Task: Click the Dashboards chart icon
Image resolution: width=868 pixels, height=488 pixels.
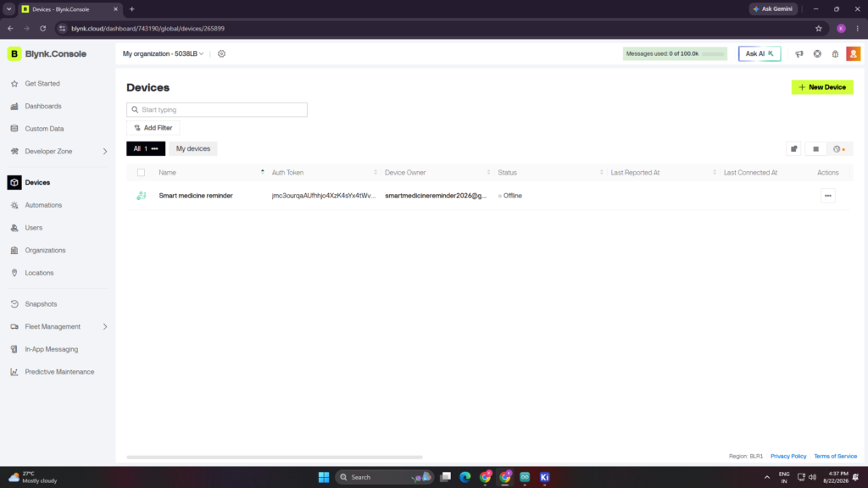Action: (x=14, y=106)
